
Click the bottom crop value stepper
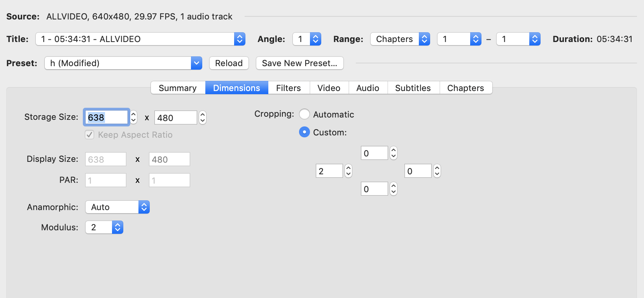393,189
